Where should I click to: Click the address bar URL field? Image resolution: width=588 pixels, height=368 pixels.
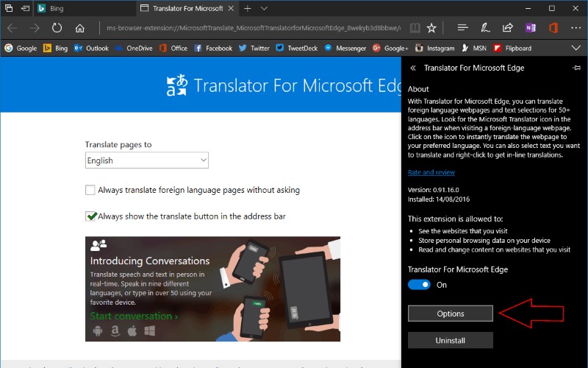pos(254,28)
